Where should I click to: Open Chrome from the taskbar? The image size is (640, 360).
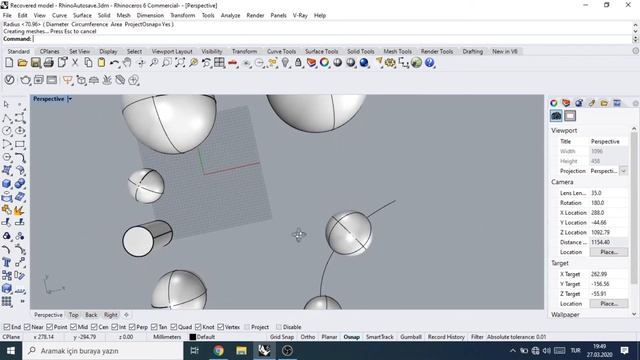point(218,351)
